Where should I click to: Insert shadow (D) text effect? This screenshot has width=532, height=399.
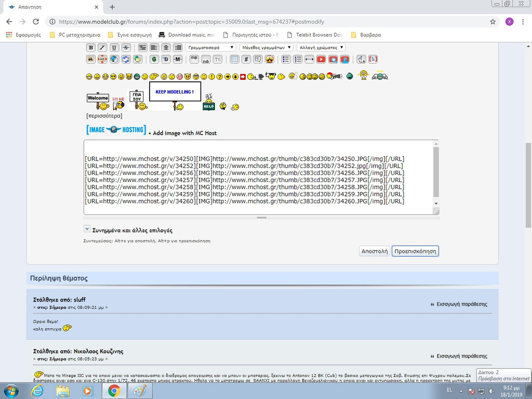point(166,59)
